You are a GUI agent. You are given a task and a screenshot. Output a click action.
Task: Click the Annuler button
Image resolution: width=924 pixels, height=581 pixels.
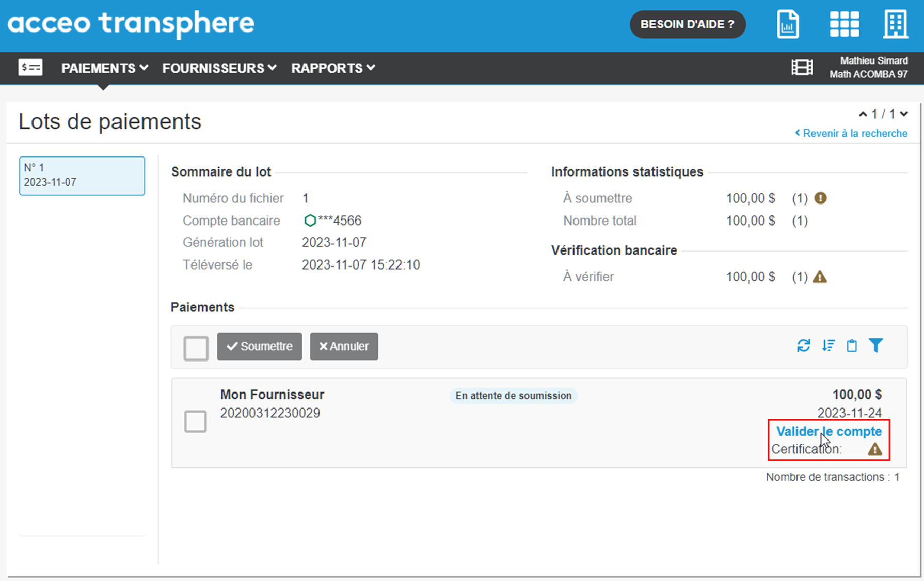344,347
